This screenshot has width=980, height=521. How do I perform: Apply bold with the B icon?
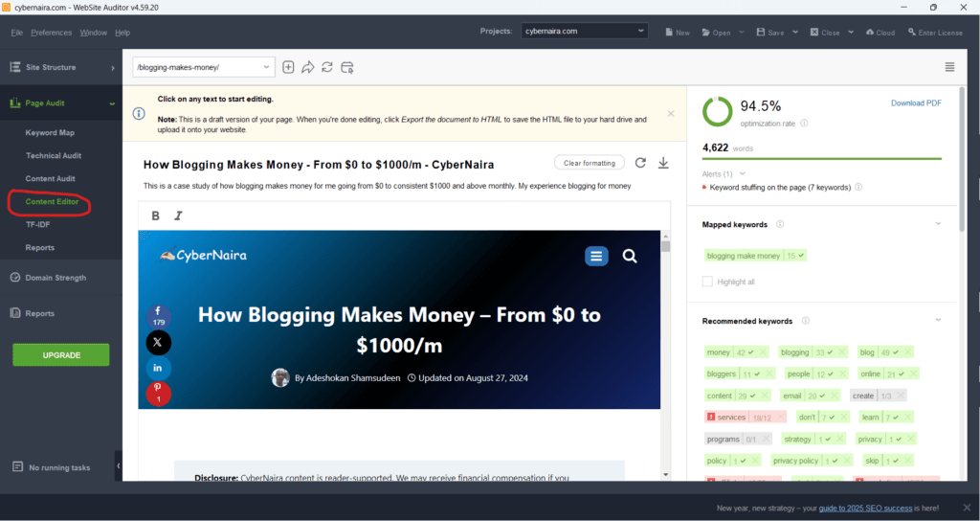click(x=156, y=215)
